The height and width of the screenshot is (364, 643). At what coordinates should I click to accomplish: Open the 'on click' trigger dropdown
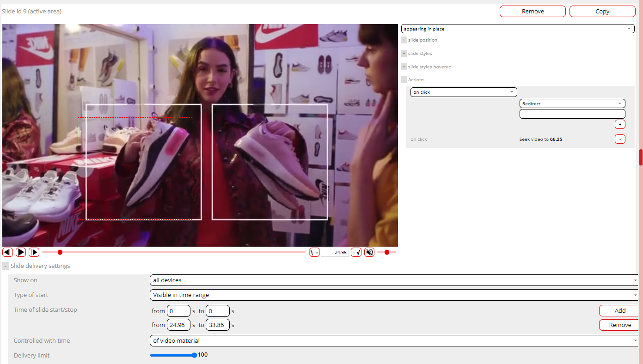coord(464,92)
